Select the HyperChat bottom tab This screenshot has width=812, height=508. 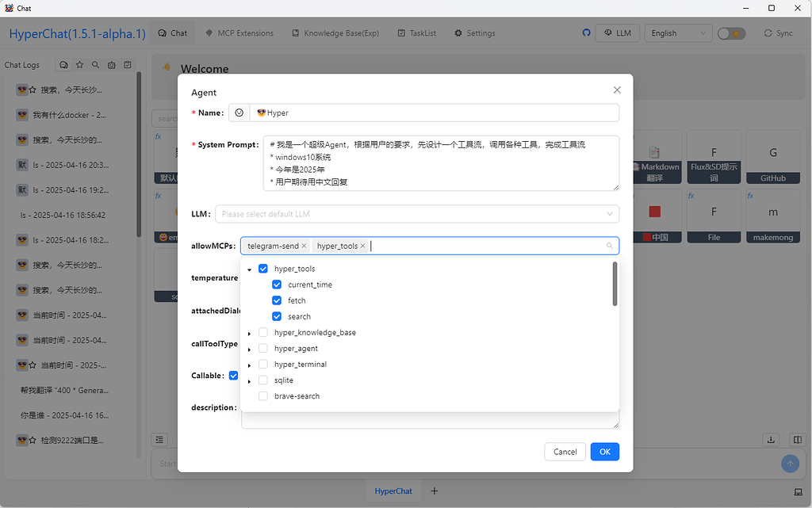(393, 491)
